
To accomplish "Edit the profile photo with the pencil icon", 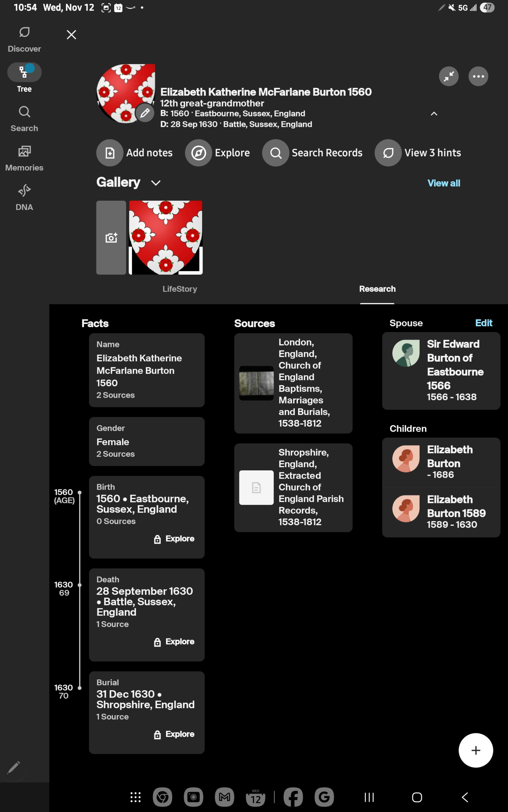I will coord(145,113).
